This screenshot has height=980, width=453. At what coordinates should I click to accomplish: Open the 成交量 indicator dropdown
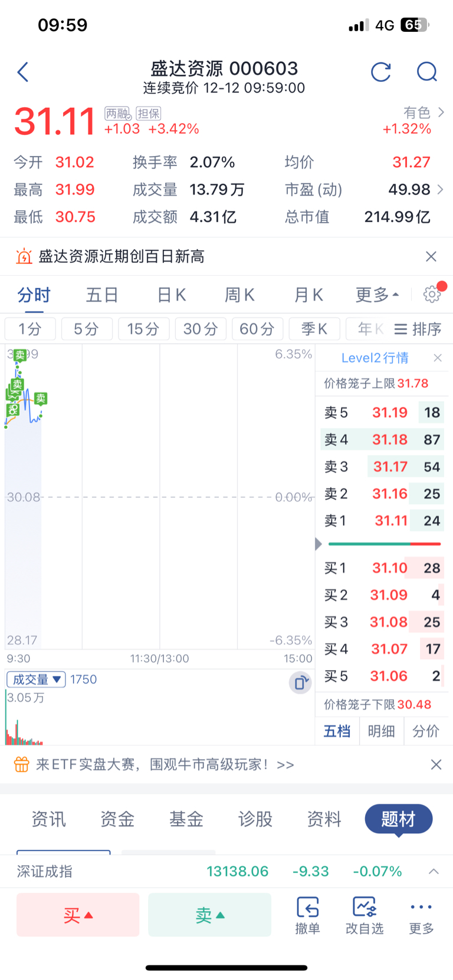click(x=37, y=679)
